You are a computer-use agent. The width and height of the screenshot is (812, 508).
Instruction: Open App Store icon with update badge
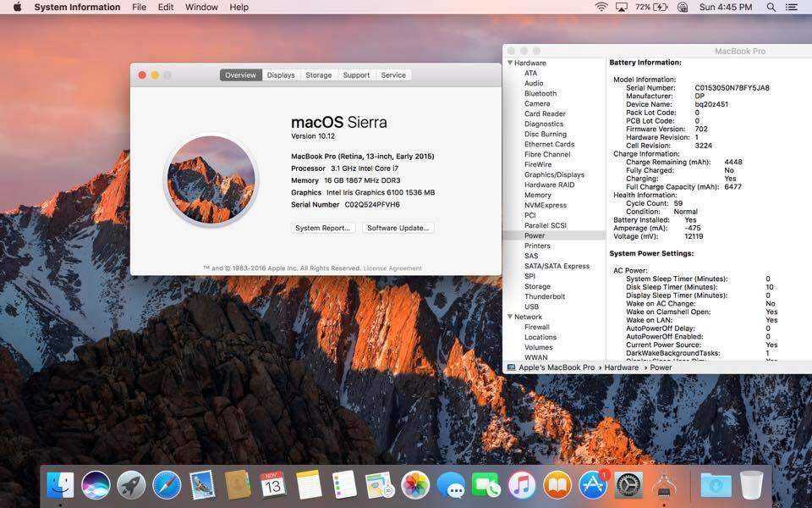pyautogui.click(x=593, y=486)
